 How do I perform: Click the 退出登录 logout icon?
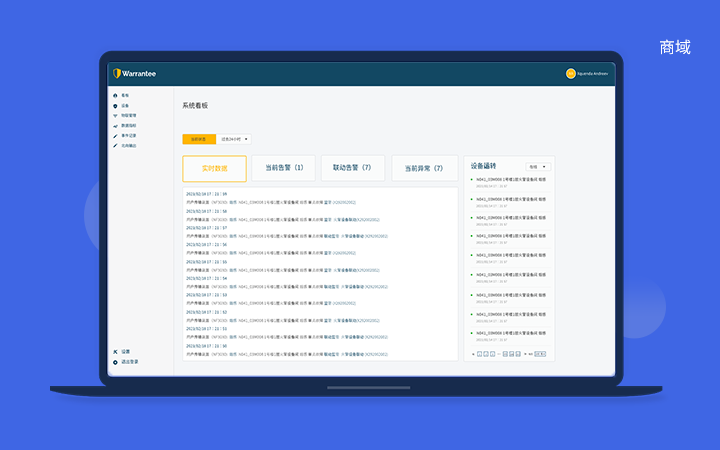[x=116, y=362]
